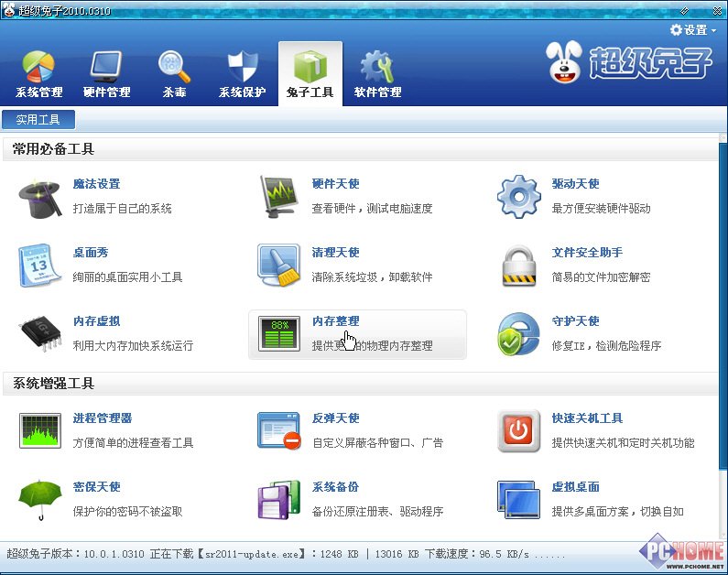Click the 内存整理 link
Viewport: 728px width, 575px height.
336,321
